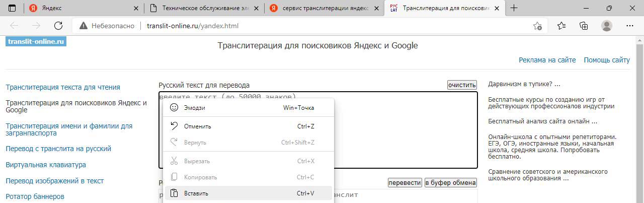Open the Favorites list icon

pyautogui.click(x=561, y=26)
